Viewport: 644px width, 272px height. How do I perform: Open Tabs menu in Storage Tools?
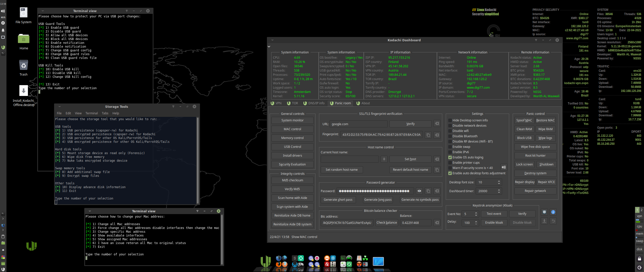tap(105, 113)
